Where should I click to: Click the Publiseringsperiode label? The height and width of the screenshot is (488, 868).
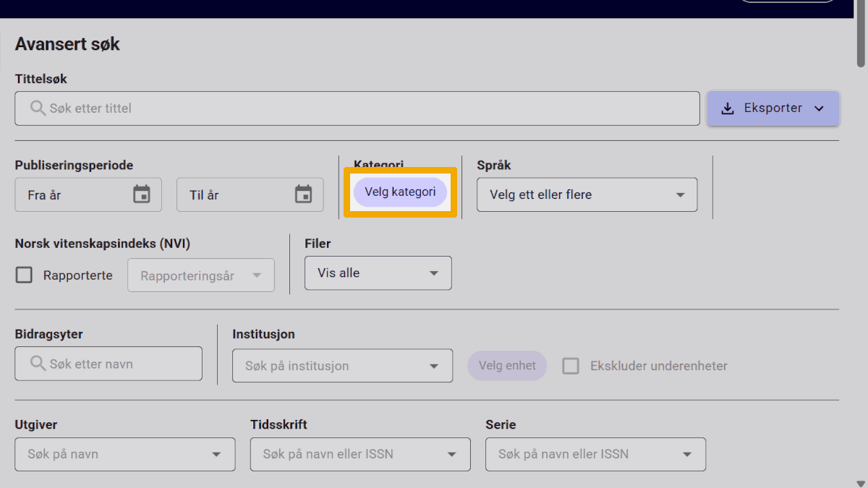coord(74,166)
